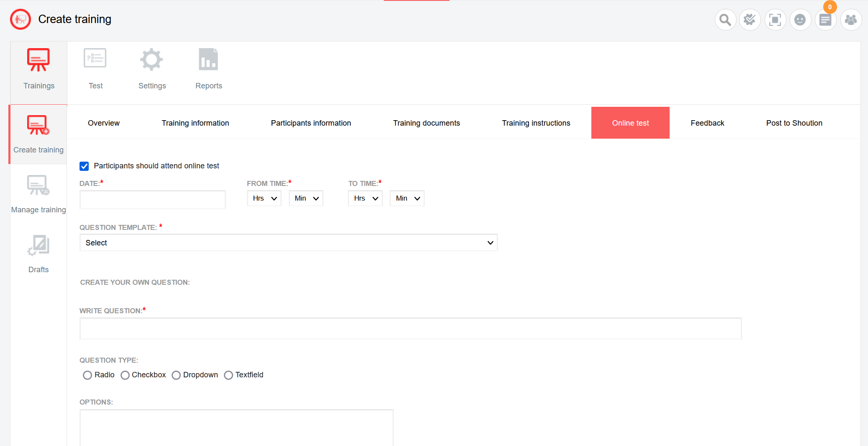868x446 pixels.
Task: Click the fullscreen focus icon
Action: (775, 20)
